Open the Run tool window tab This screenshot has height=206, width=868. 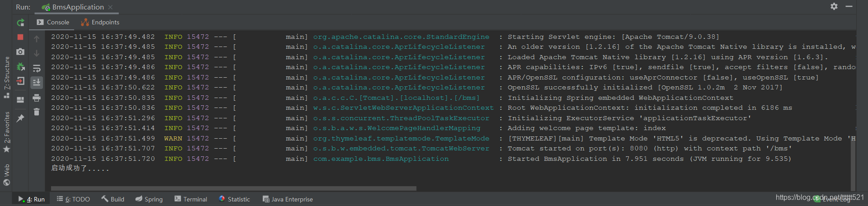coord(31,199)
